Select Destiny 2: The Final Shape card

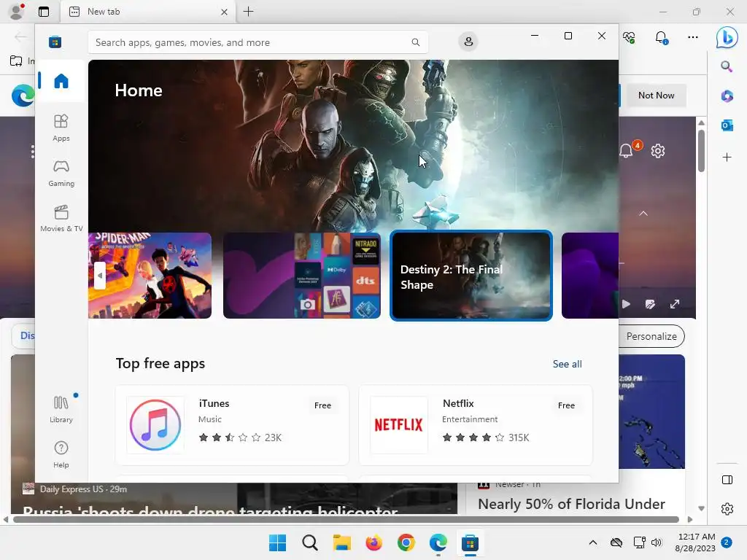tap(471, 275)
